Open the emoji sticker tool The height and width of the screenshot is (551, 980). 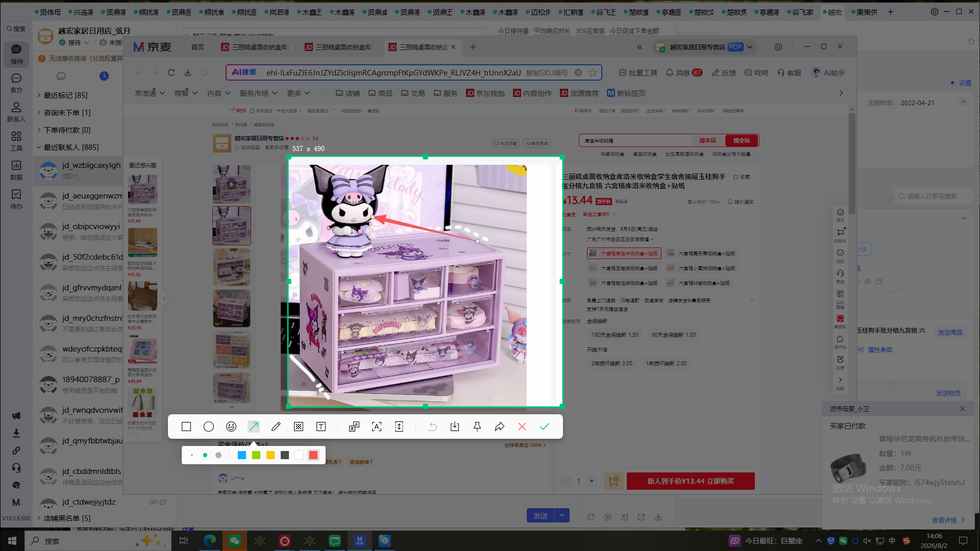click(231, 427)
